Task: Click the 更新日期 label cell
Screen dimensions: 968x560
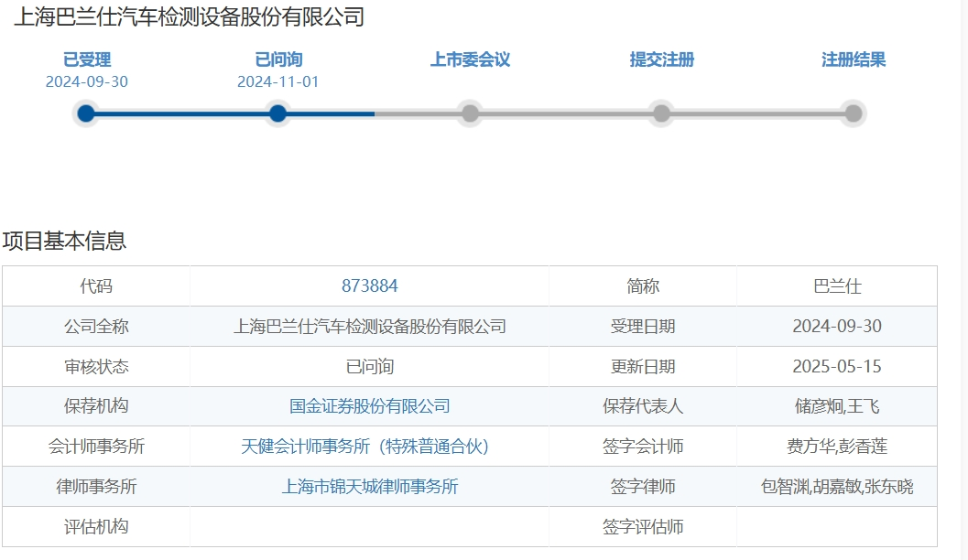Action: (x=643, y=366)
